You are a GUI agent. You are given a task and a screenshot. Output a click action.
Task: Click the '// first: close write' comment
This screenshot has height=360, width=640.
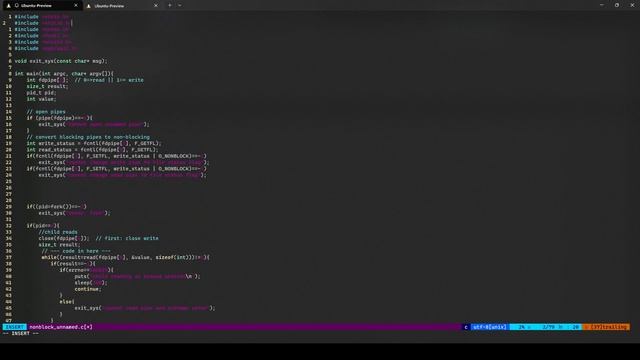click(x=127, y=238)
